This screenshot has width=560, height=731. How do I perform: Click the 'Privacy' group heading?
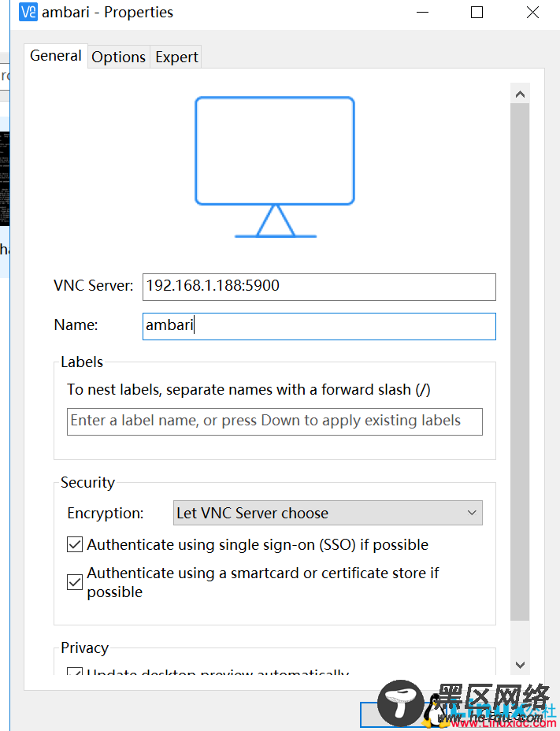click(84, 648)
